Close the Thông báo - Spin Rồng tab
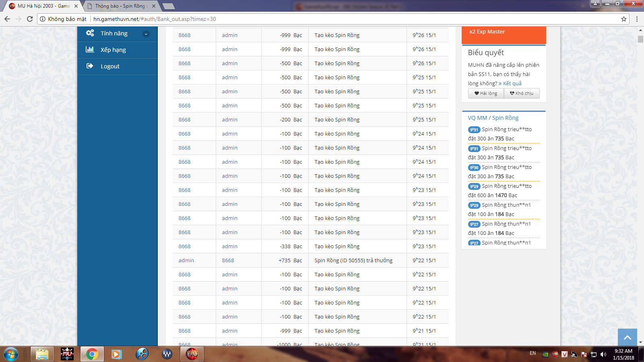This screenshot has width=644, height=362. (x=154, y=6)
